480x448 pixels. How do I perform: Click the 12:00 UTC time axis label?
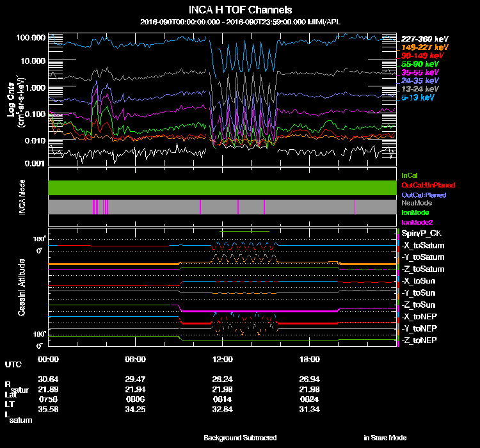point(222,359)
